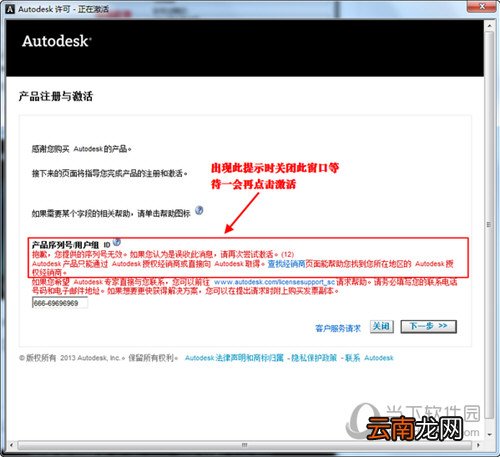Click the 关闭 button
Viewport: 500px width, 457px height.
pos(381,326)
